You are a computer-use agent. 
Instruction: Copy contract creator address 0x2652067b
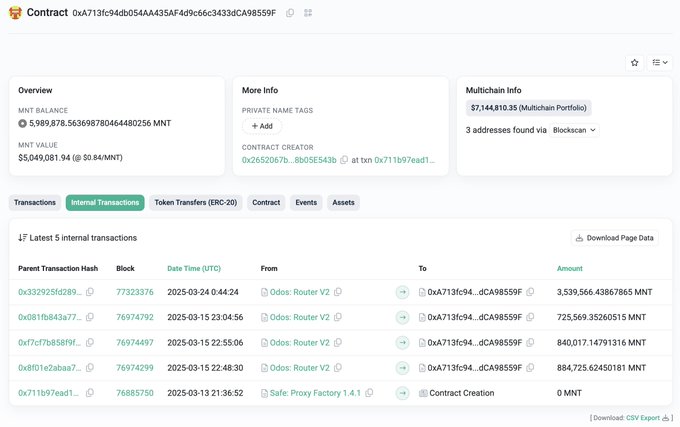pos(344,160)
